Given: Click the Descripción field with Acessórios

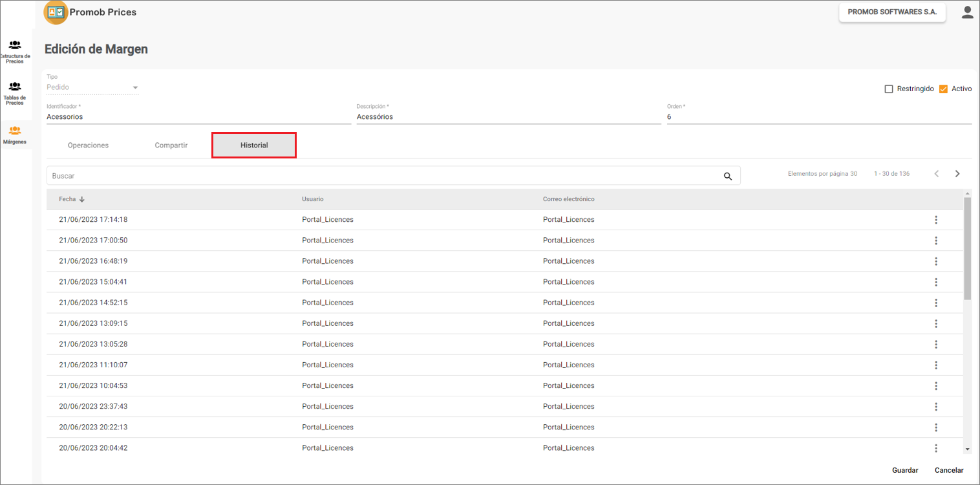Looking at the screenshot, I should click(x=509, y=117).
